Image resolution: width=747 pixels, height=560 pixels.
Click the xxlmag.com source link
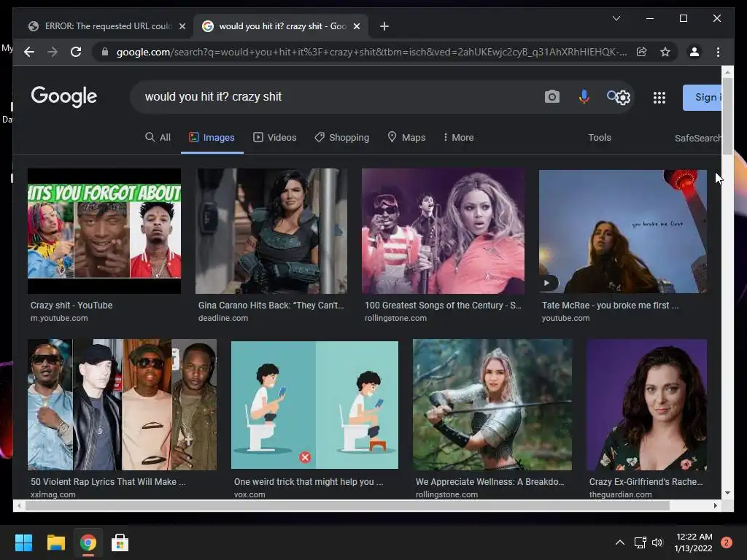pyautogui.click(x=53, y=494)
